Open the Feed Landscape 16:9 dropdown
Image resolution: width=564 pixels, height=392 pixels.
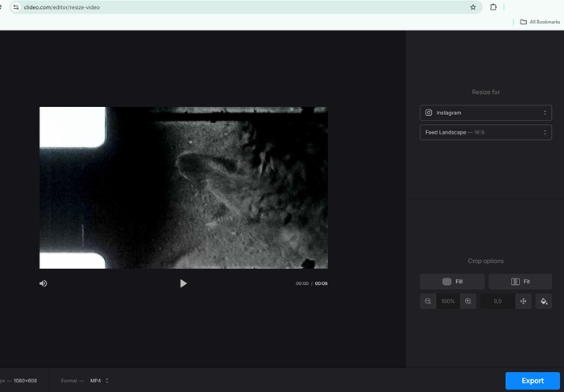point(486,132)
